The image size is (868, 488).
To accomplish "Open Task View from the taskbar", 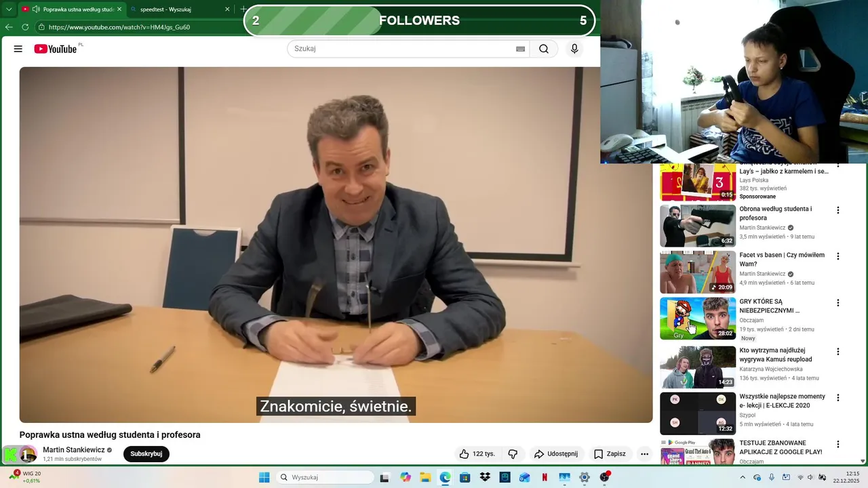I will point(384,477).
